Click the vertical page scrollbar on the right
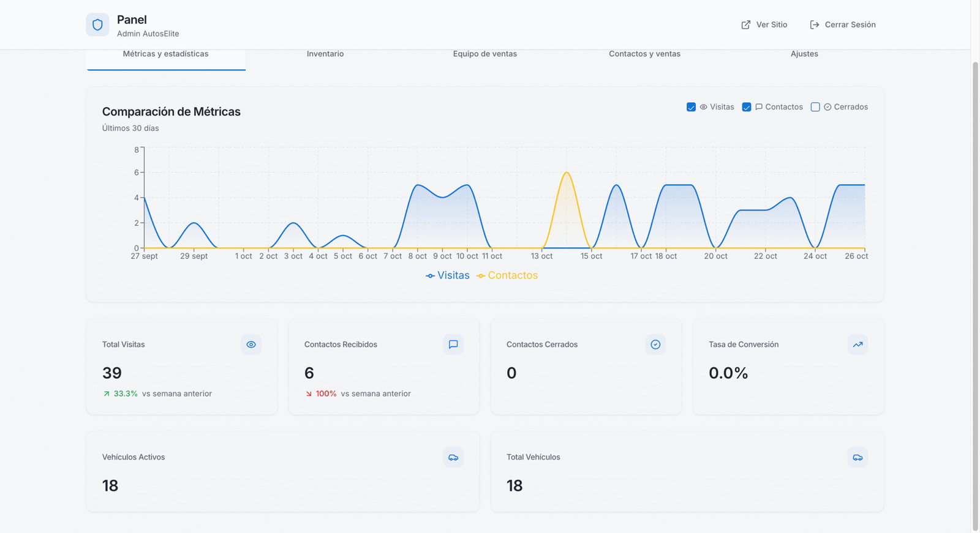 [x=975, y=294]
